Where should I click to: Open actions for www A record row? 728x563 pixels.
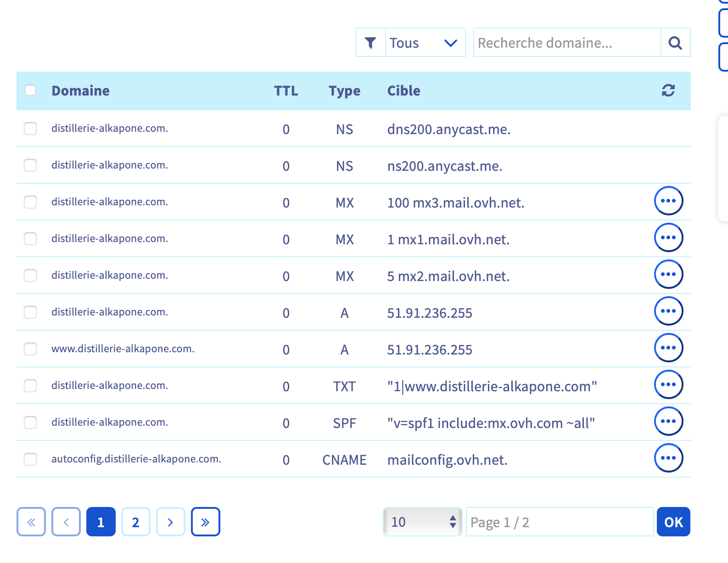point(668,348)
